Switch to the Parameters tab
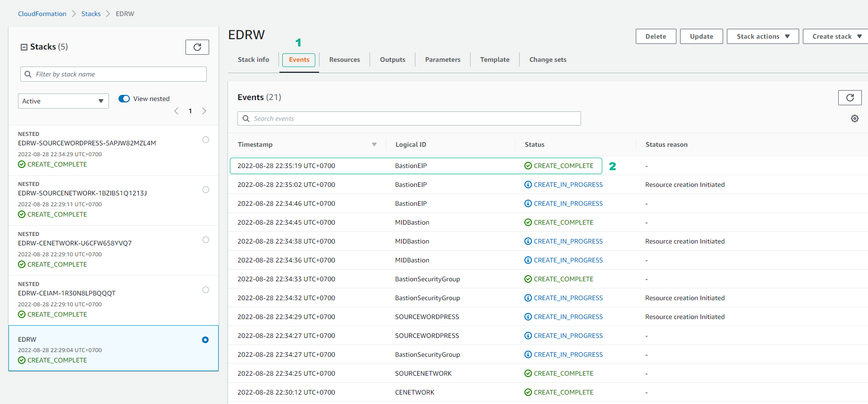The width and height of the screenshot is (868, 404). 443,59
